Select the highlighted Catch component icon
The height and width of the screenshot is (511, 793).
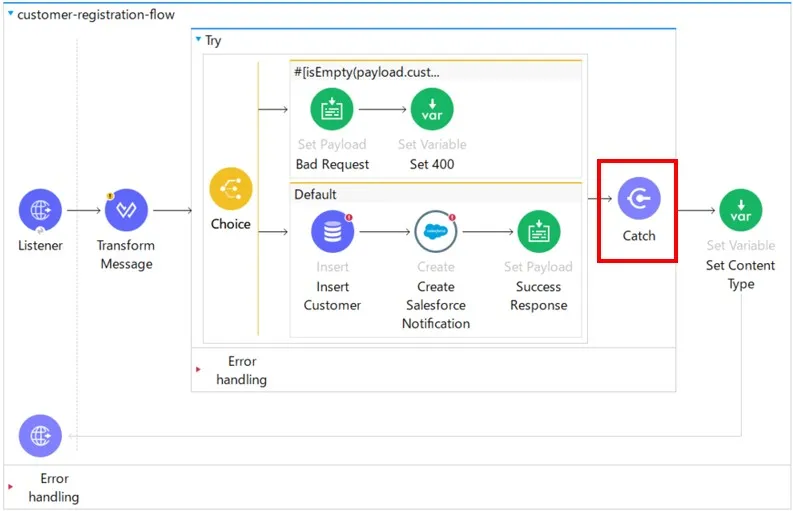click(639, 199)
